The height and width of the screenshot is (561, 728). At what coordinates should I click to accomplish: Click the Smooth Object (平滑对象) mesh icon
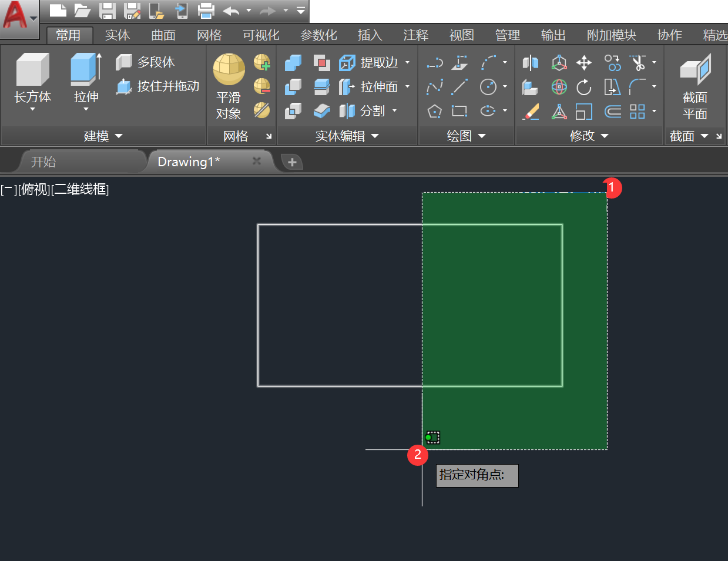tap(229, 70)
